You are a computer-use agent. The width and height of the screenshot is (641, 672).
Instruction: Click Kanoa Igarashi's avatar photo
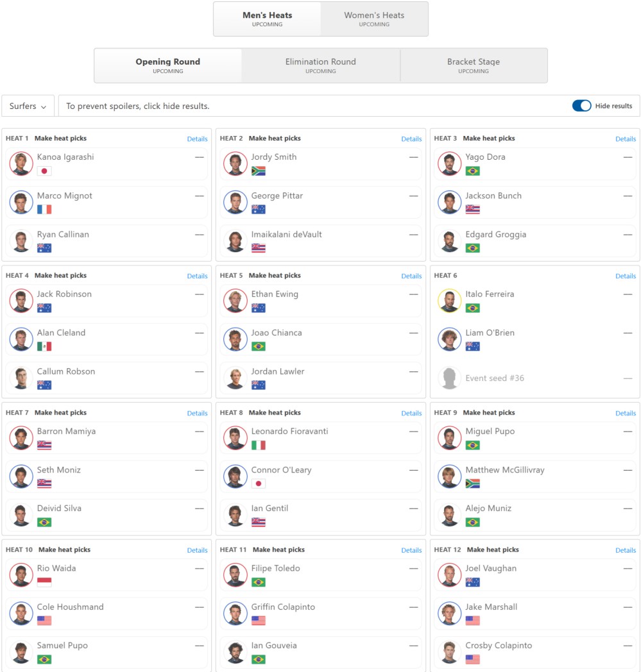tap(21, 164)
